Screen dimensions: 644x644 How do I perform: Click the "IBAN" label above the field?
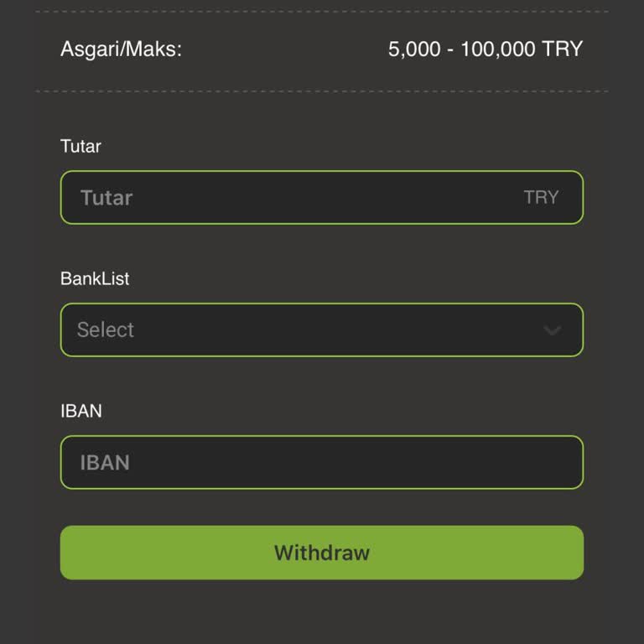coord(81,411)
